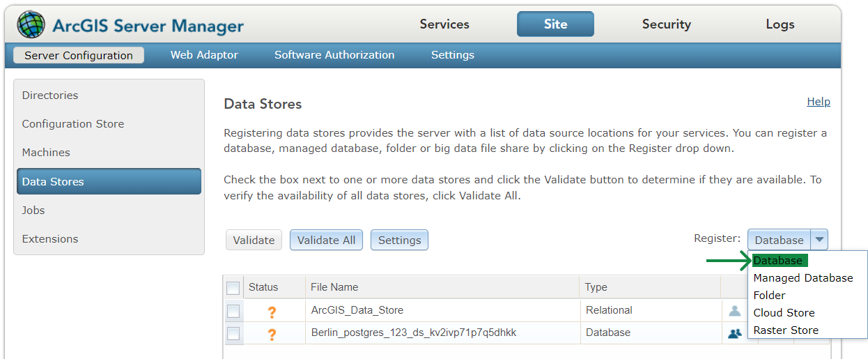868x359 pixels.
Task: Click the Database type cell in Berlin_postgres row
Action: click(x=608, y=333)
